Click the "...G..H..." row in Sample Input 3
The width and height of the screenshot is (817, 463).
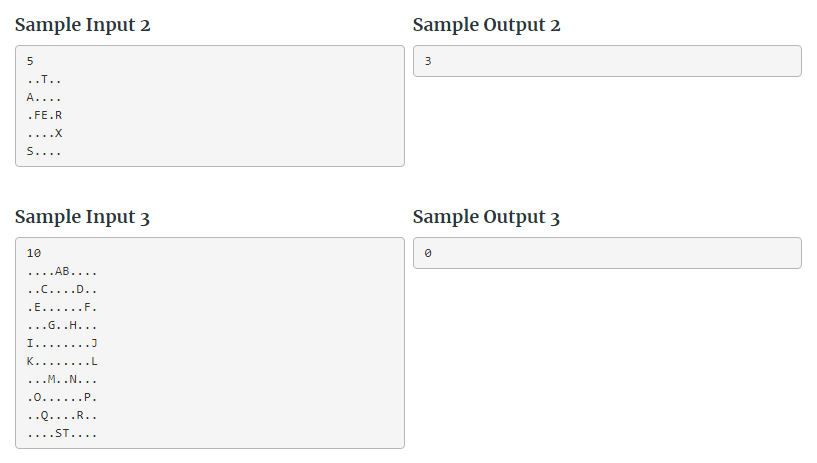tap(62, 325)
